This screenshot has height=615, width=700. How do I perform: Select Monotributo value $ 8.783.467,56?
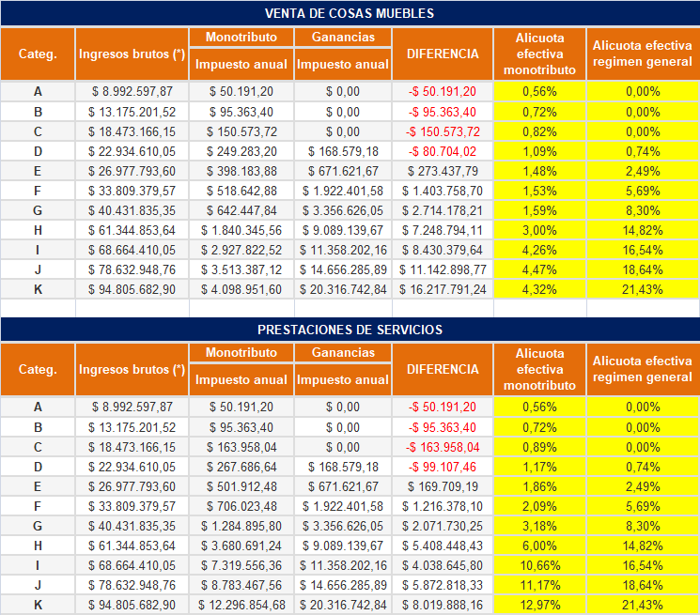[241, 585]
